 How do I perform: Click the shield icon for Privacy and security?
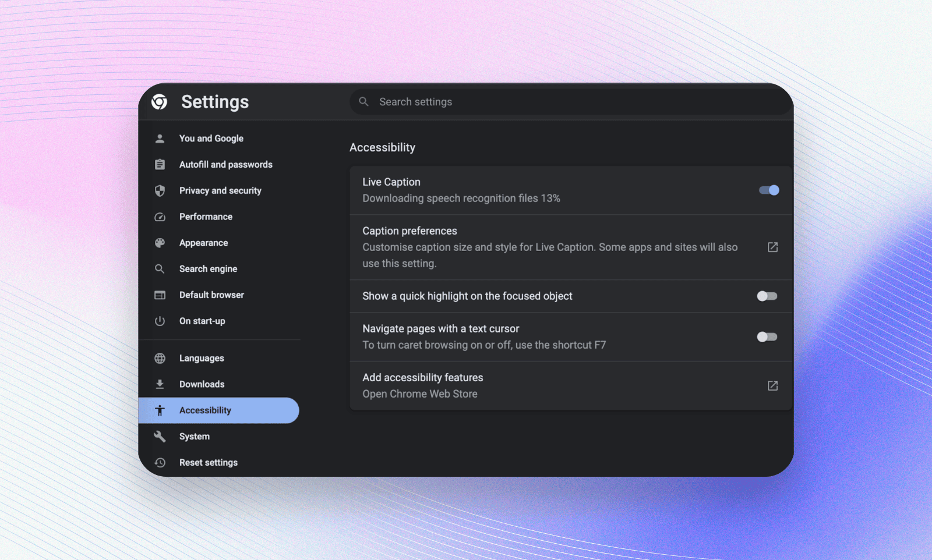point(160,191)
